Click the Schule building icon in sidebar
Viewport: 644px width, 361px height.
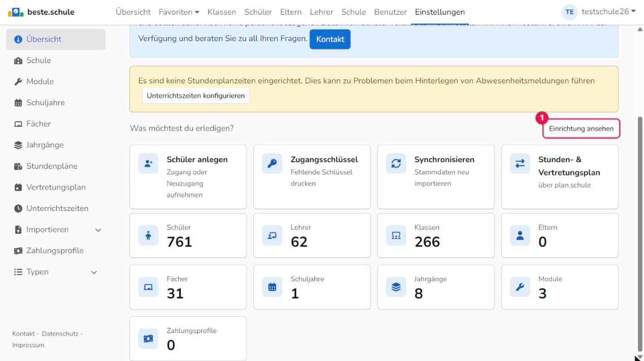(x=18, y=61)
